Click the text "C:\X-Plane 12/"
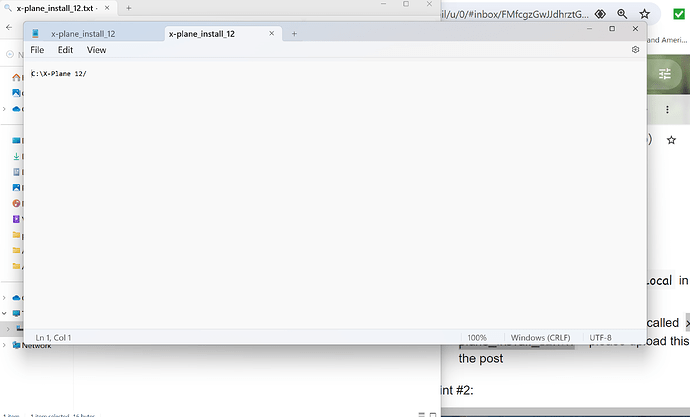Viewport: 690px width, 417px height. 59,74
